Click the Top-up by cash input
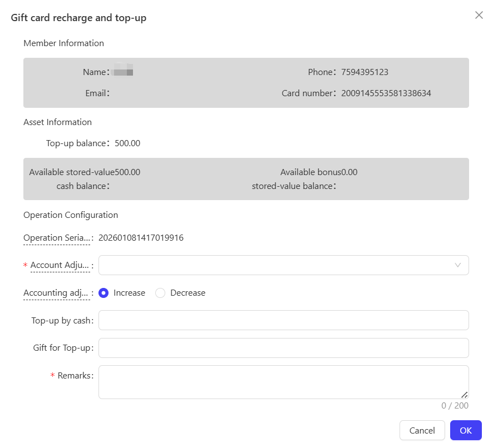 (284, 320)
